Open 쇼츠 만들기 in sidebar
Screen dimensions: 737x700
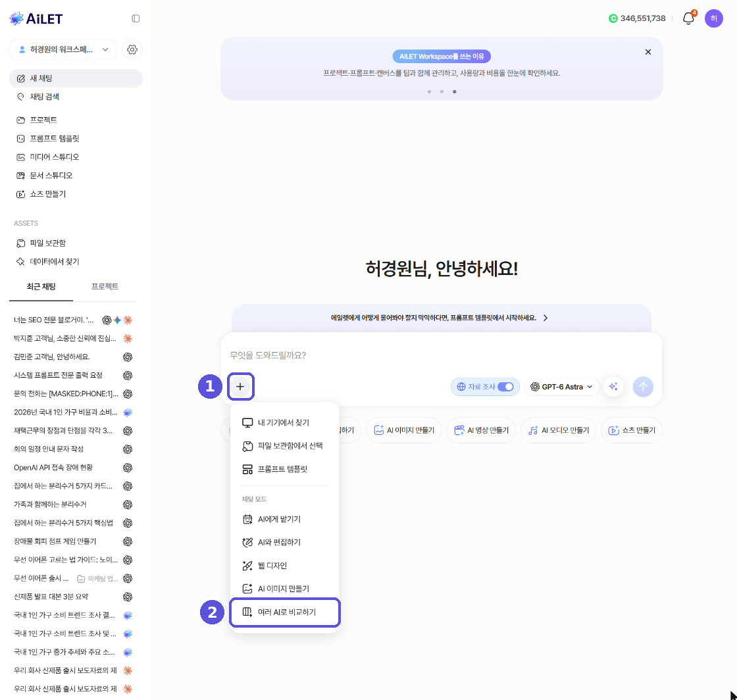pyautogui.click(x=76, y=194)
